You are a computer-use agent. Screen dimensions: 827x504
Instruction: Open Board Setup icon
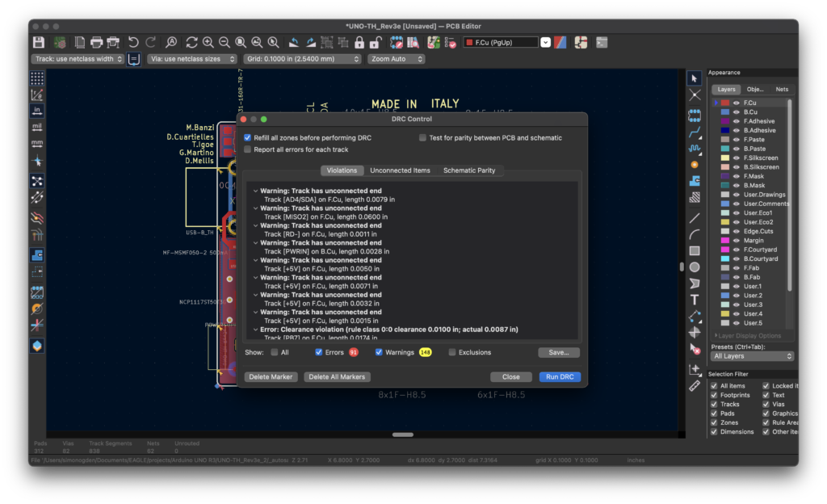[60, 42]
